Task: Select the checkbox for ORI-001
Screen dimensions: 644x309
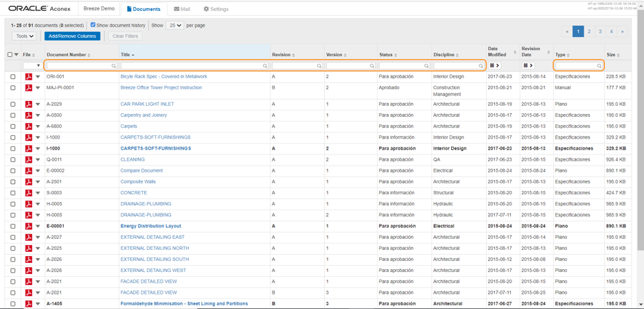Action: 13,77
